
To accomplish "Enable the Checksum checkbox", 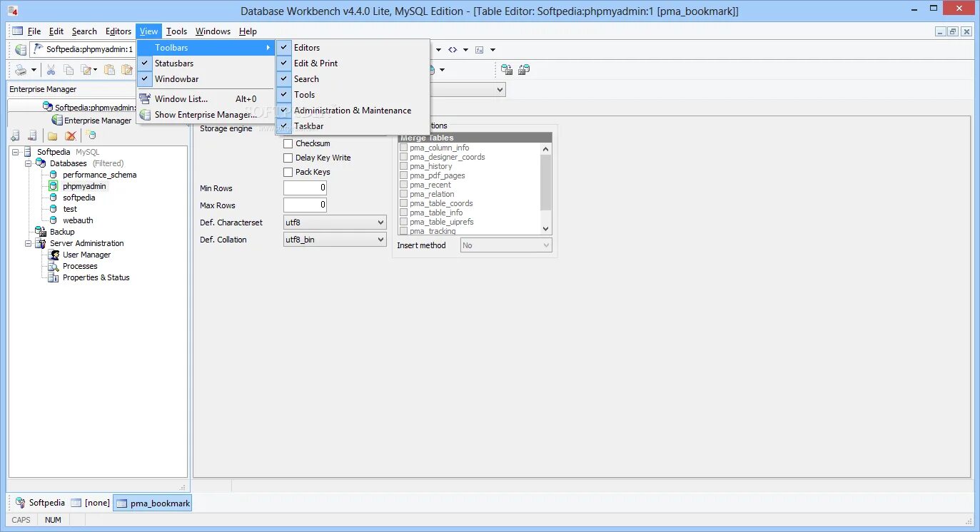I will [x=288, y=143].
